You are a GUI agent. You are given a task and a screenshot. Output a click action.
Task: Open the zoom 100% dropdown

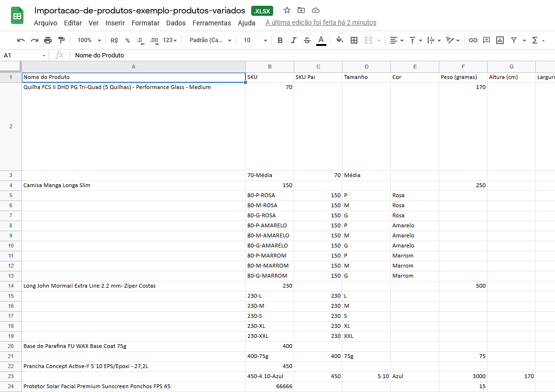coord(89,40)
